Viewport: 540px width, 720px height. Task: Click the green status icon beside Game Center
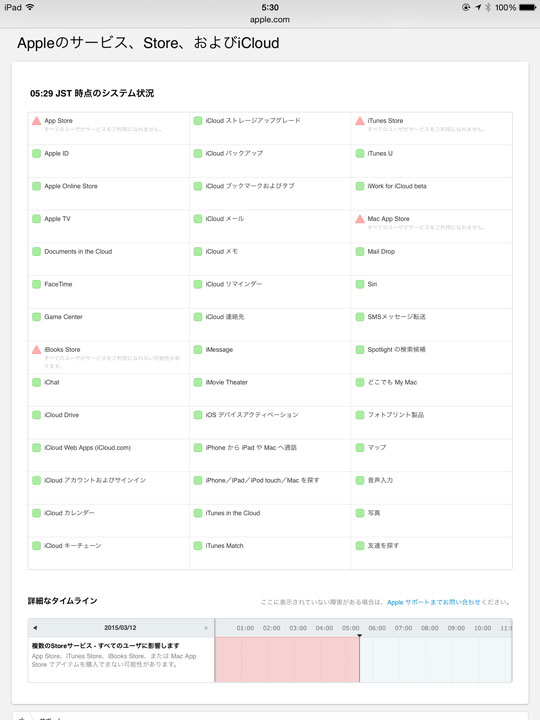pyautogui.click(x=37, y=317)
